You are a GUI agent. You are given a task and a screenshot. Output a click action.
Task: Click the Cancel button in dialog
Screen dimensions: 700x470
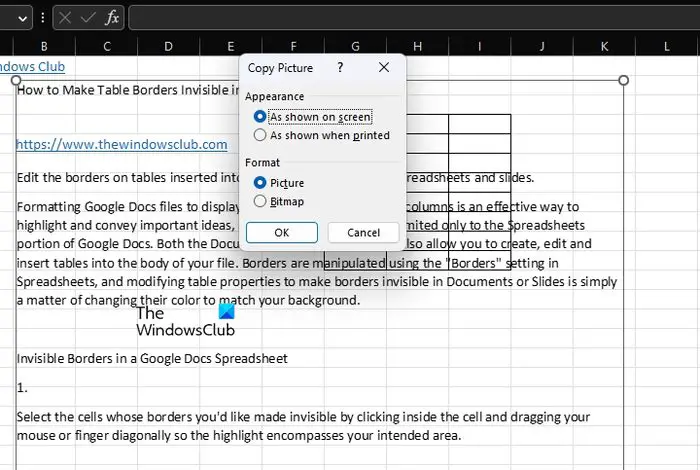pos(363,233)
